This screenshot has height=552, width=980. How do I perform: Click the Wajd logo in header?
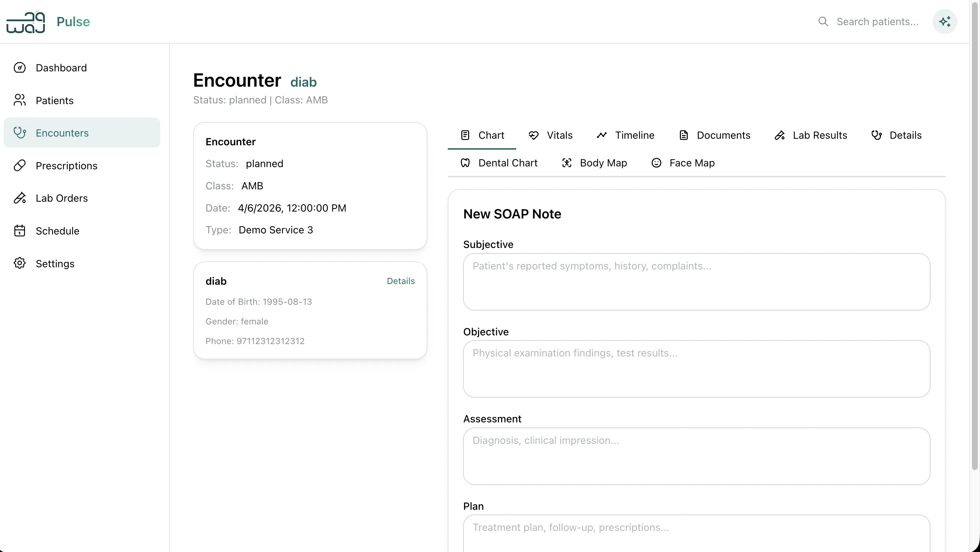coord(26,22)
